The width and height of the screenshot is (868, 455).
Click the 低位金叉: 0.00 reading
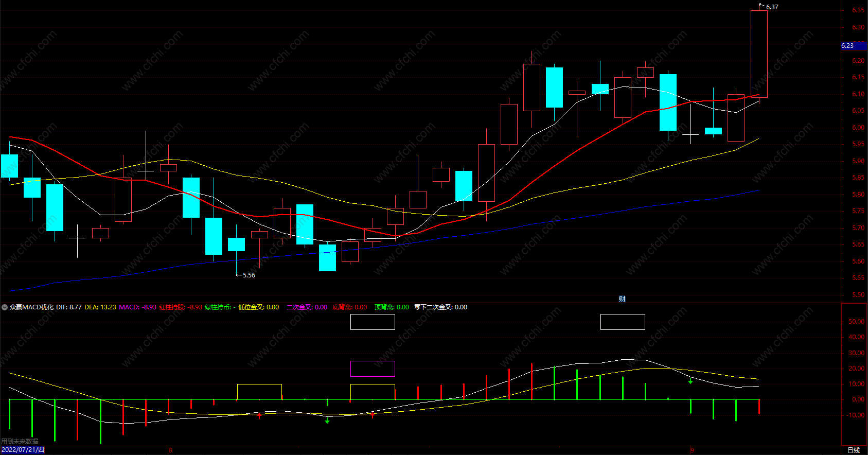click(x=258, y=307)
